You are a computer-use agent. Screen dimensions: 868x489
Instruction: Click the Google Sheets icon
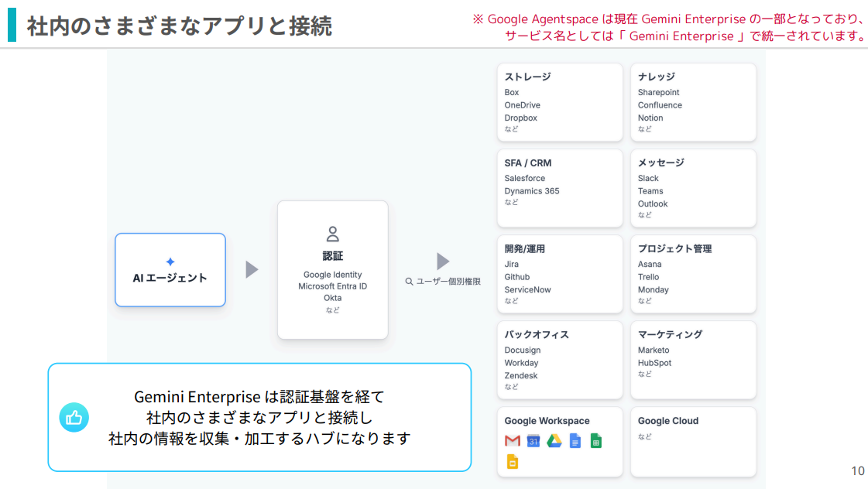pos(596,440)
